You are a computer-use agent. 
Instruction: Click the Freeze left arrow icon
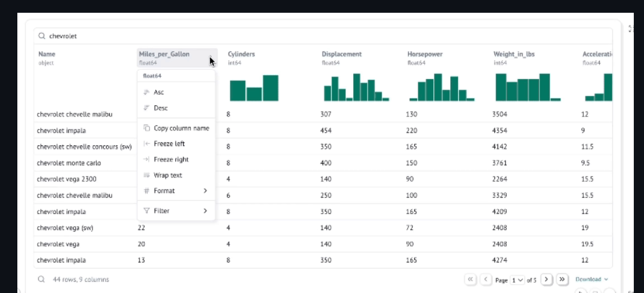[x=146, y=144]
